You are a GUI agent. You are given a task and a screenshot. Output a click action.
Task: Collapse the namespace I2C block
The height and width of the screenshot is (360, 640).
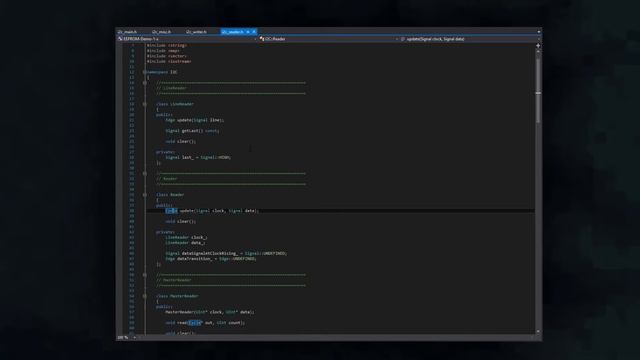[x=144, y=72]
